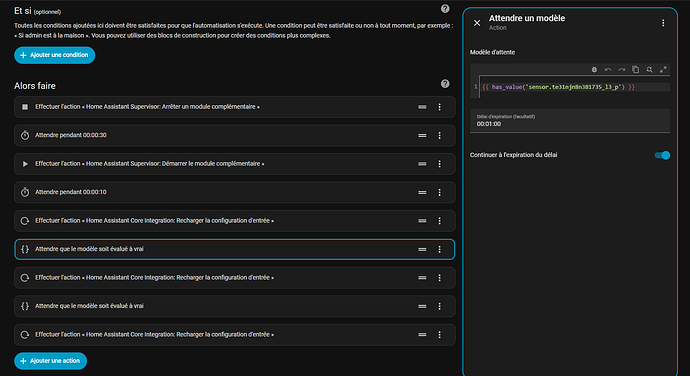Open help for the Alors faire section

pyautogui.click(x=445, y=84)
